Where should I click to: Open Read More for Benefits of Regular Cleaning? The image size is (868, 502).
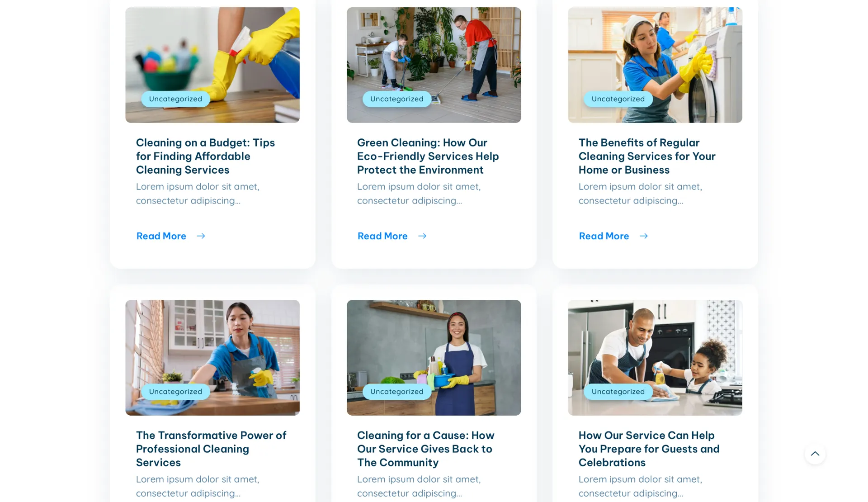[604, 236]
